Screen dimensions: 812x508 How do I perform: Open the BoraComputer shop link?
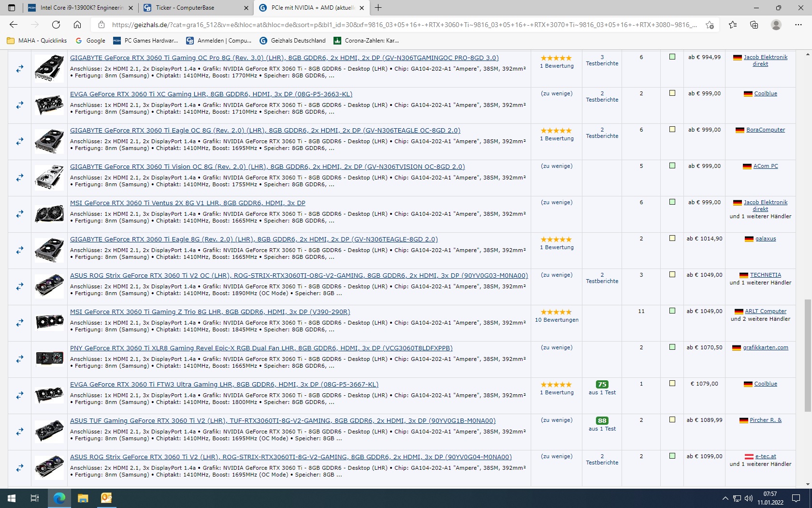tap(766, 130)
